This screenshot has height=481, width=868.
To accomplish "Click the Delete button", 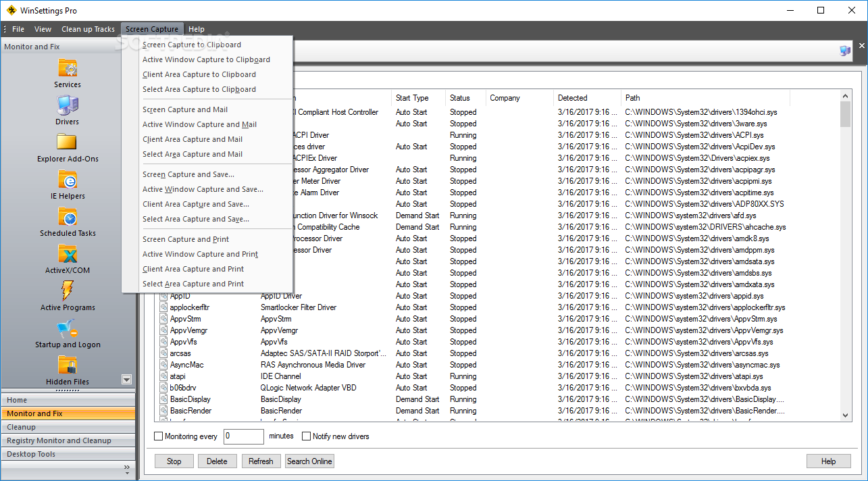I will coord(217,461).
